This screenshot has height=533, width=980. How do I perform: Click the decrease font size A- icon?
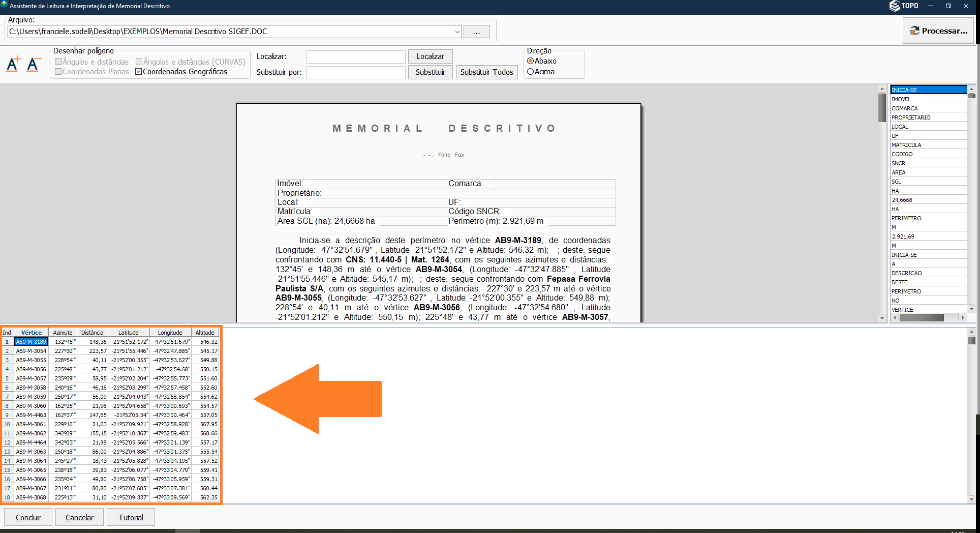(34, 64)
